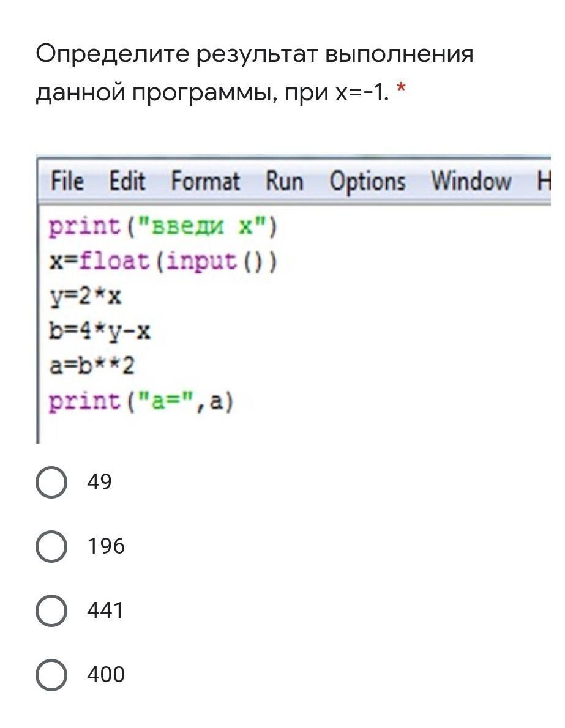Open the File menu
The width and height of the screenshot is (565, 728).
(x=67, y=182)
